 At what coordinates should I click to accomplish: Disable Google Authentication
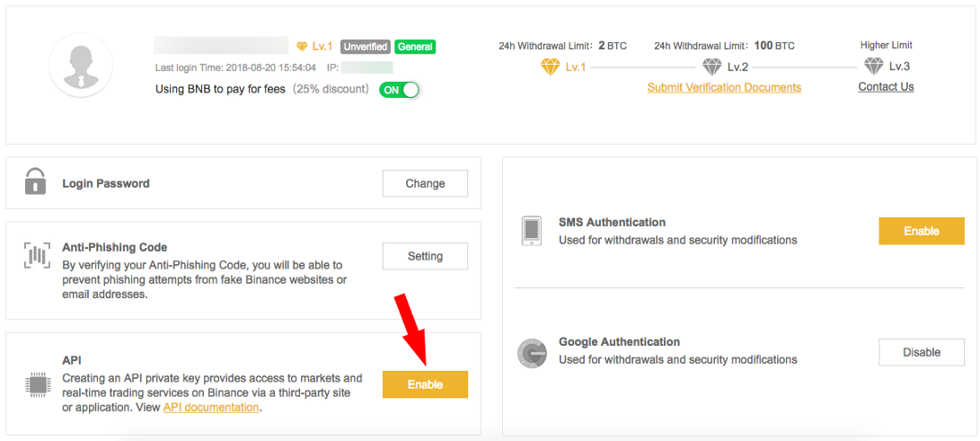point(922,352)
